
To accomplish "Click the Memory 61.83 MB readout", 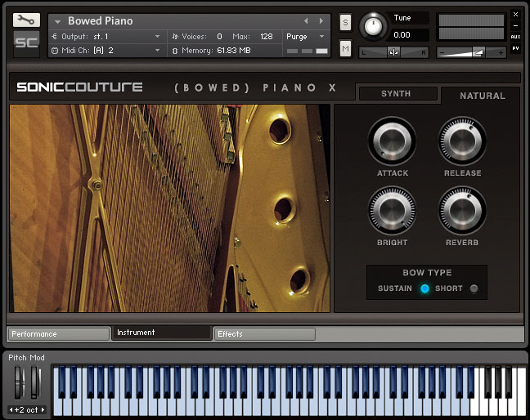I will tap(234, 51).
